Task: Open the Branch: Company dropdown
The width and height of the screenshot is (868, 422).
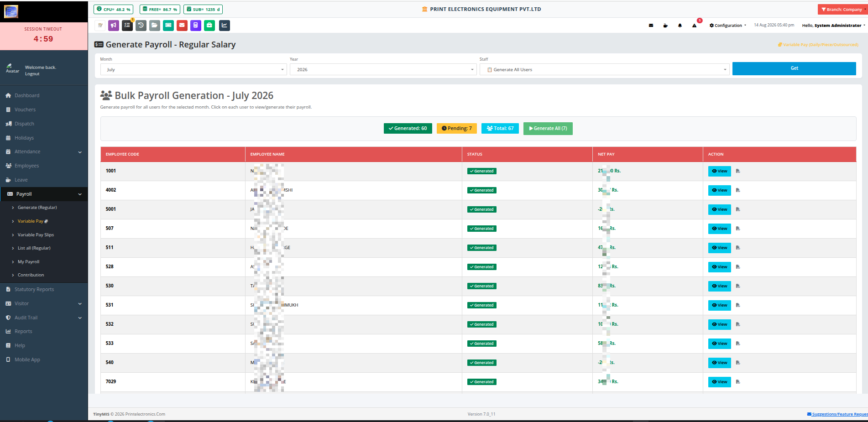Action: click(843, 9)
